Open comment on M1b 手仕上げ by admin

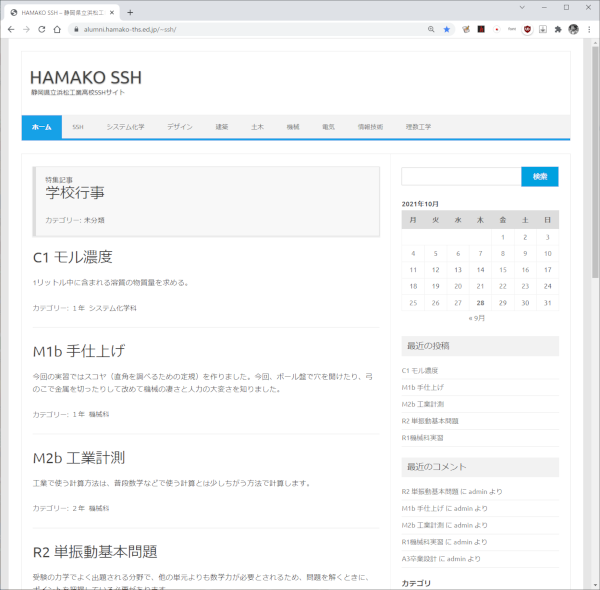click(x=423, y=509)
